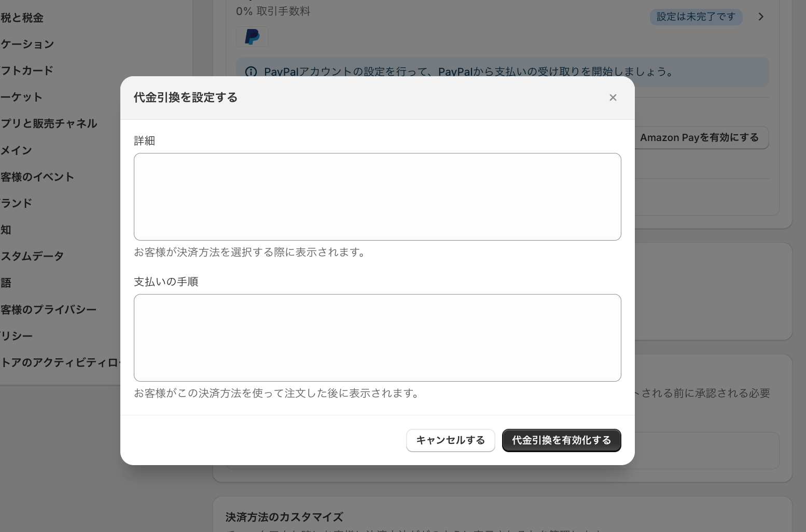Viewport: 806px width, 532px height.
Task: Click the 0% 取引手数料 text
Action: [273, 11]
